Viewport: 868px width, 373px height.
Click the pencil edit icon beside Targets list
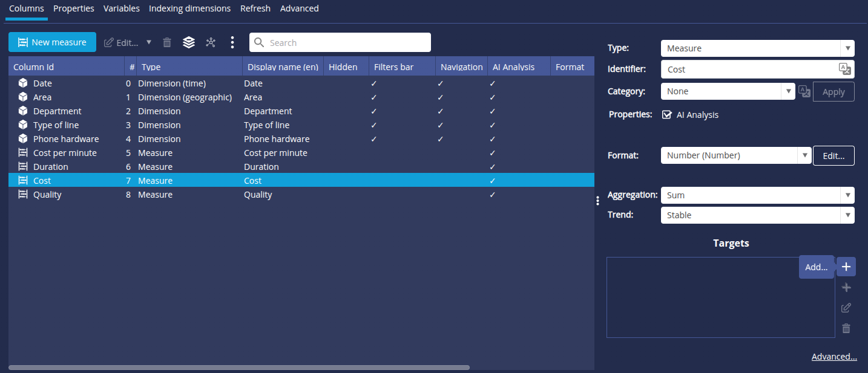pos(846,308)
